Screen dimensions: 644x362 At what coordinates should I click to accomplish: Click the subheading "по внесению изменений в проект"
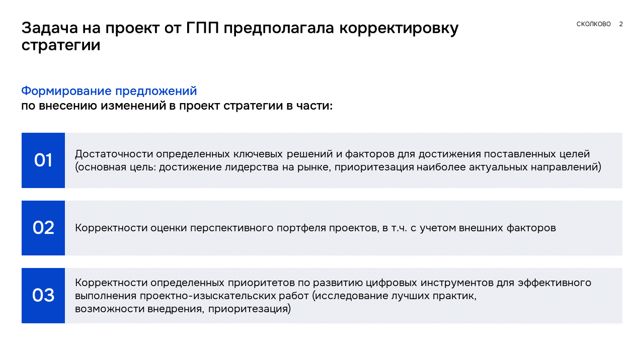(x=176, y=106)
